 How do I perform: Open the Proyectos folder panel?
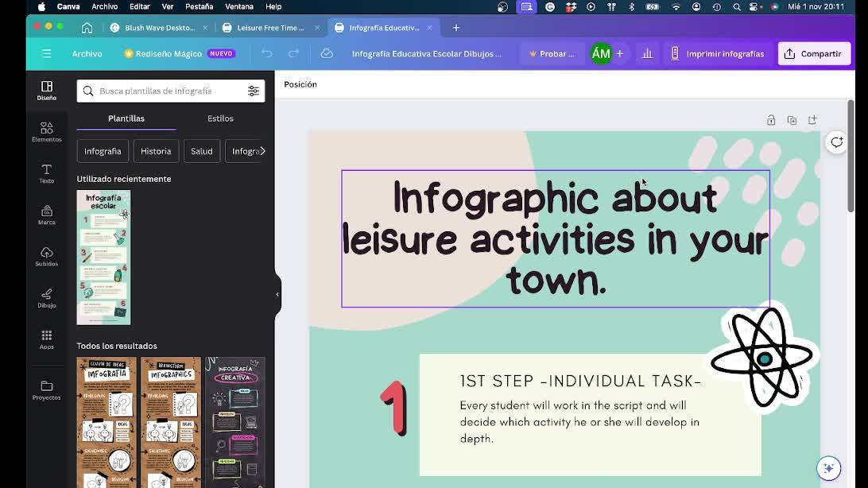pos(46,389)
